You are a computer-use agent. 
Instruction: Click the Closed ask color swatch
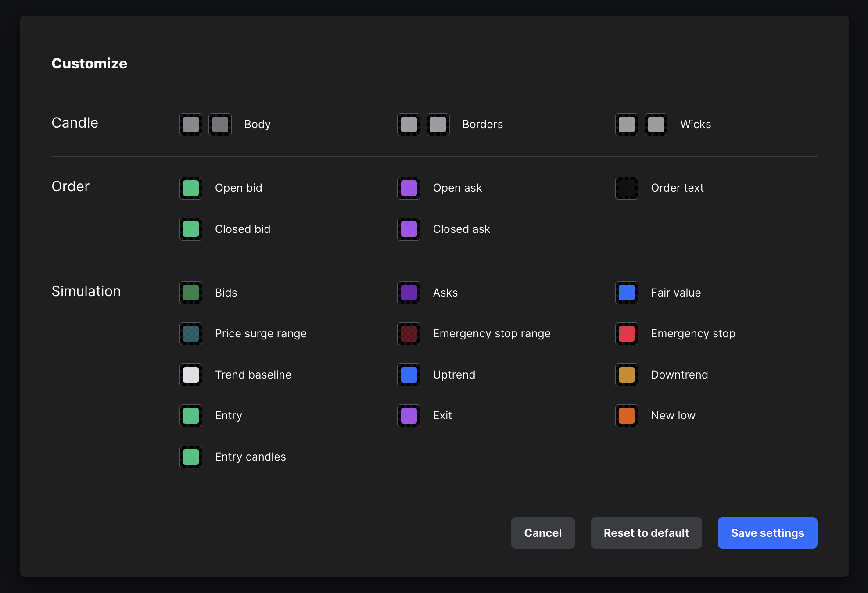point(409,229)
